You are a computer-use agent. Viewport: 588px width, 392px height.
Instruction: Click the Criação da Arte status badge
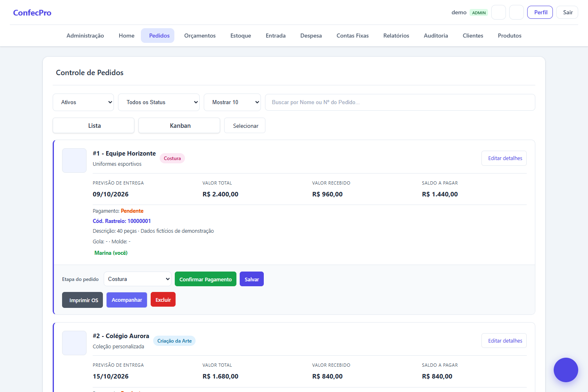click(x=174, y=341)
